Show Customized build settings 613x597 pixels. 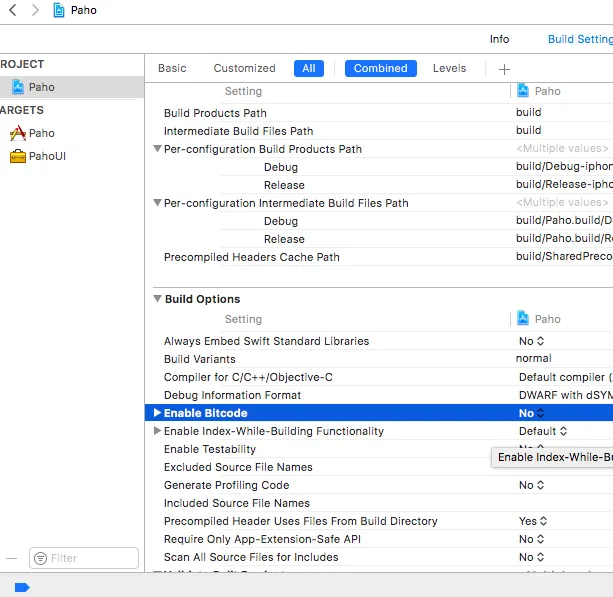244,68
